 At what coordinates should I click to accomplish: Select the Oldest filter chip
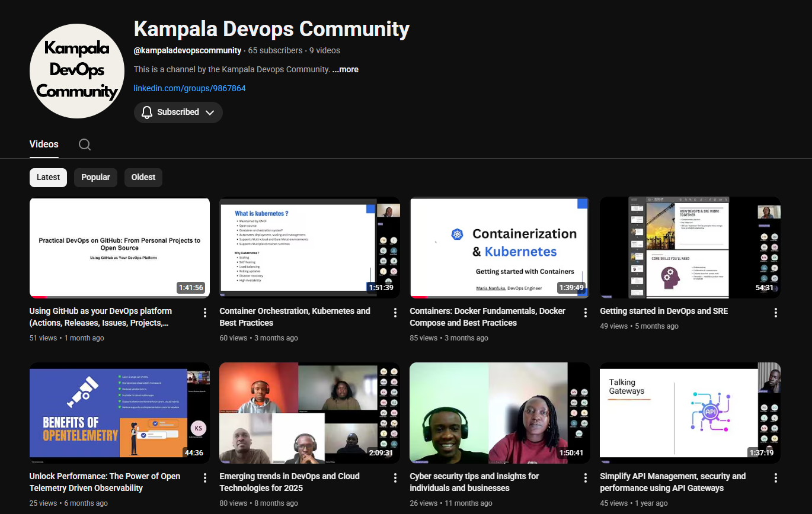143,177
